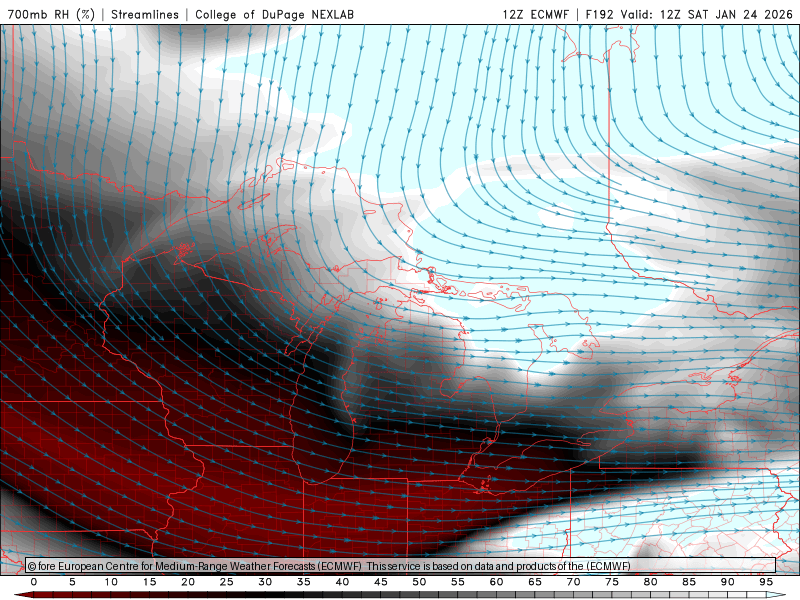Click the color scale label '95'
The width and height of the screenshot is (800, 600).
[766, 582]
